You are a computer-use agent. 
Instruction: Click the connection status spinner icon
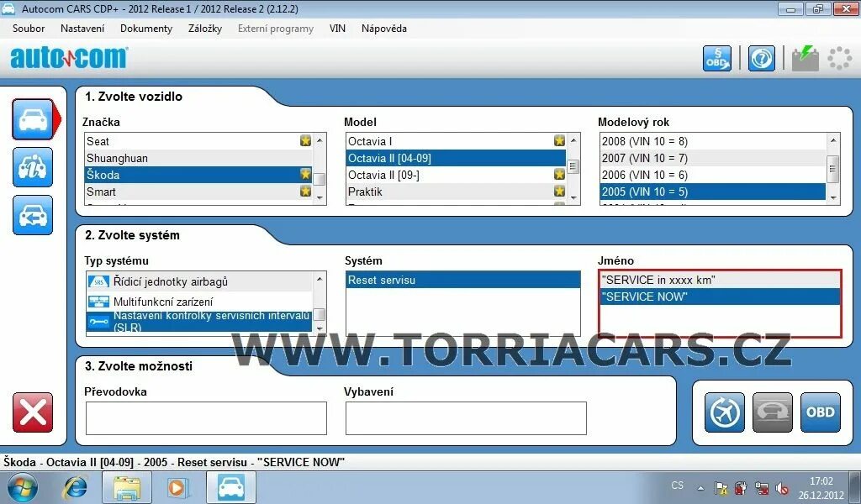pyautogui.click(x=840, y=58)
